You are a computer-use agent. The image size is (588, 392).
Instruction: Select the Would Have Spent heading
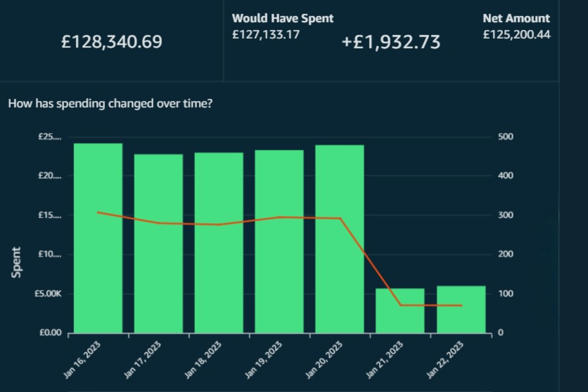(283, 19)
